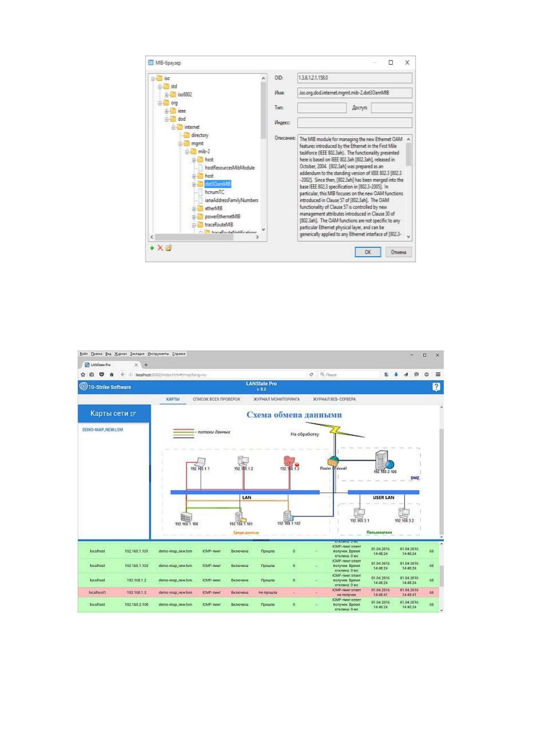Click the host icon at 192.168.1.102

[x=288, y=516]
